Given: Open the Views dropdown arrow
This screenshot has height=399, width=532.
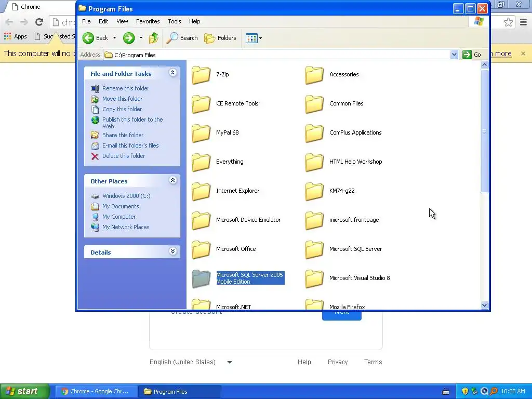Looking at the screenshot, I should pyautogui.click(x=261, y=38).
